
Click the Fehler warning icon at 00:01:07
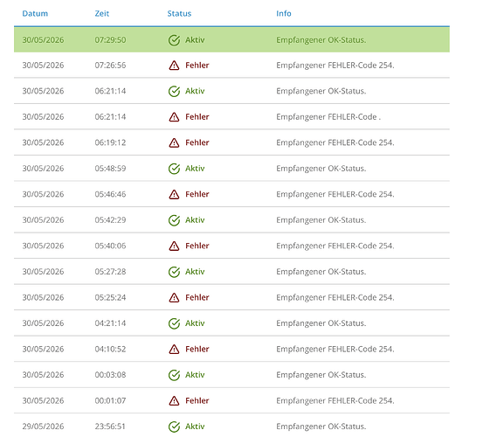[174, 401]
